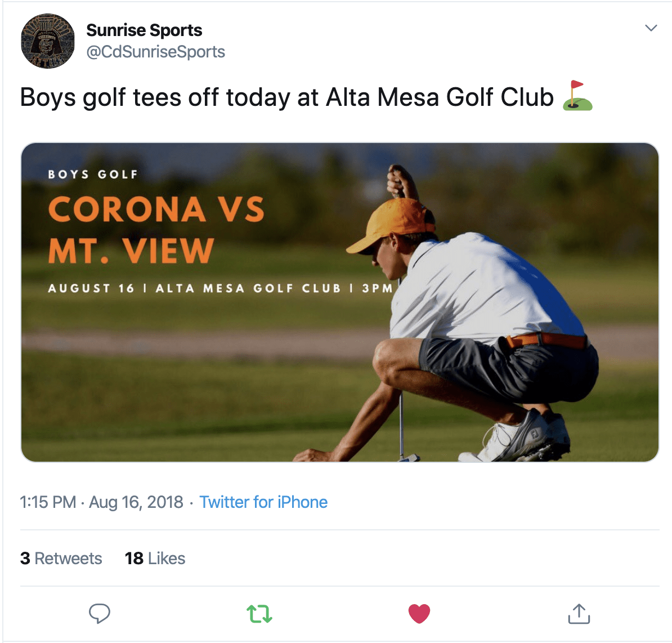The height and width of the screenshot is (643, 672).
Task: Unlike the tweet via the red heart
Action: click(x=419, y=613)
